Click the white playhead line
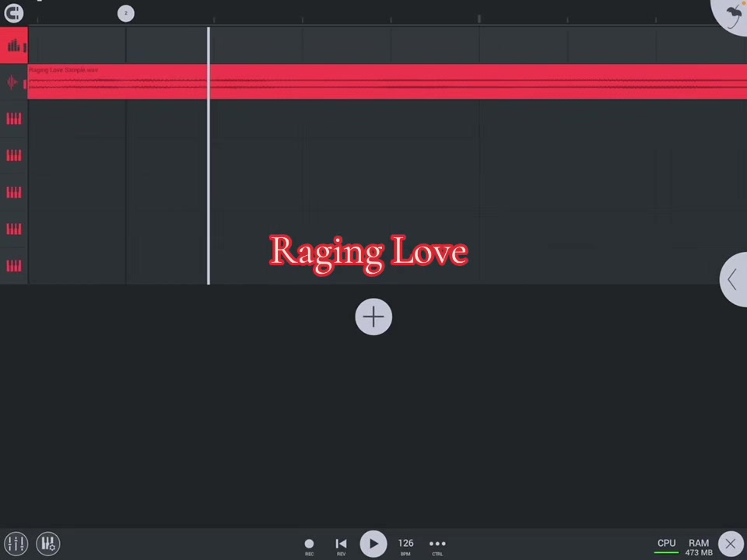747x560 pixels. (209, 156)
